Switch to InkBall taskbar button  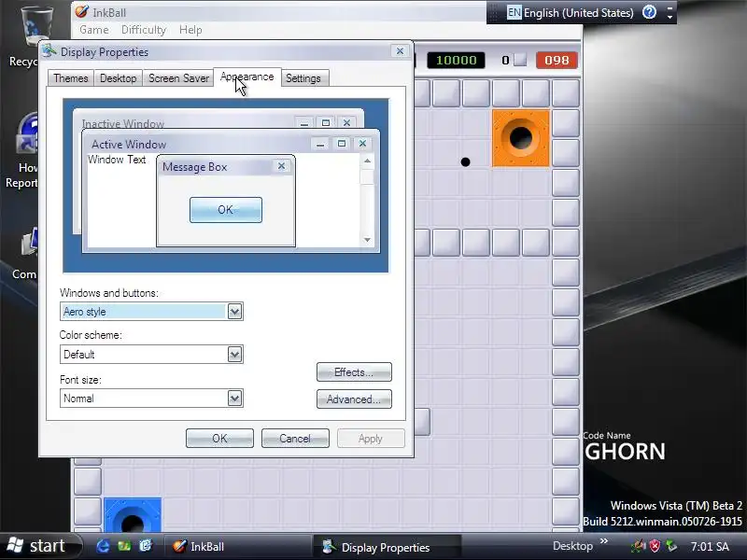tap(237, 547)
